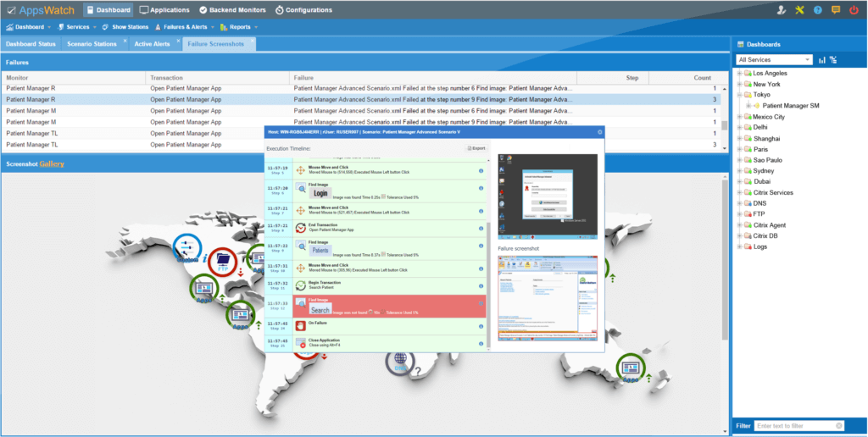Select the failed Step 12 Search row
The height and width of the screenshot is (437, 868).
376,307
